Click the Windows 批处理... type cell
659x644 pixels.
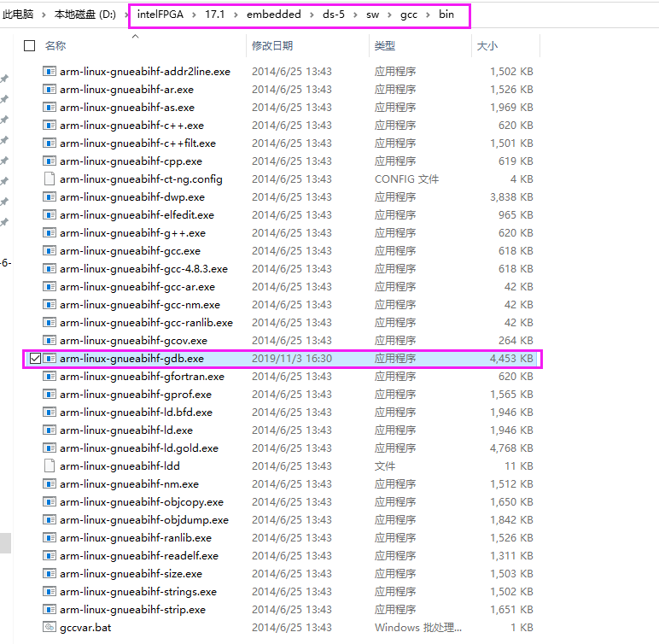click(x=417, y=628)
